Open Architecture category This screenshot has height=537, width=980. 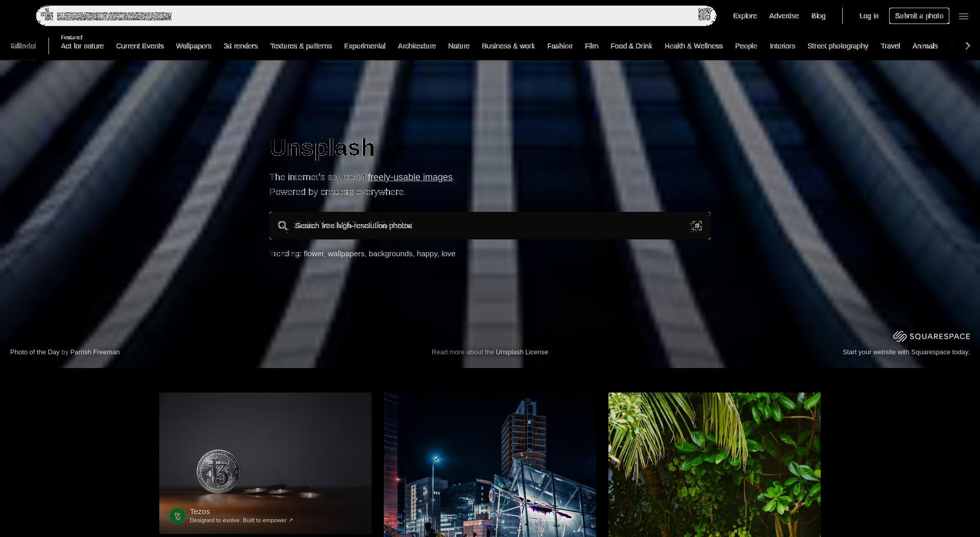[417, 46]
